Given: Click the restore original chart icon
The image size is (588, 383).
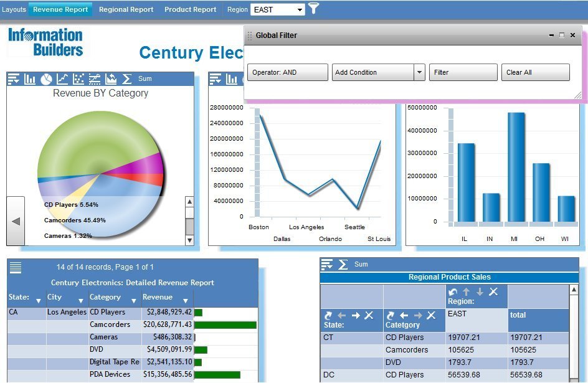Looking at the screenshot, I should (x=111, y=78).
